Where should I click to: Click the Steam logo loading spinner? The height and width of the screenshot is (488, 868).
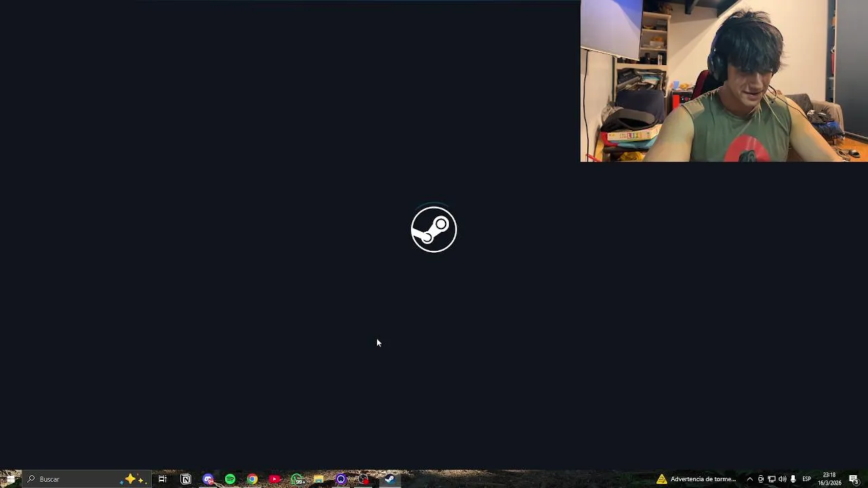[434, 229]
